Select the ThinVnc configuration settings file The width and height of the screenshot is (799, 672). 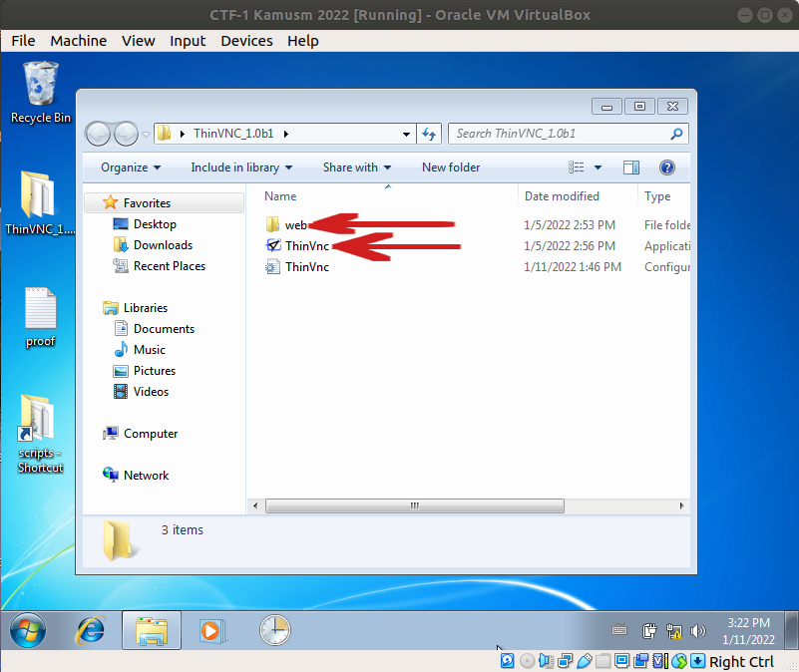297,267
